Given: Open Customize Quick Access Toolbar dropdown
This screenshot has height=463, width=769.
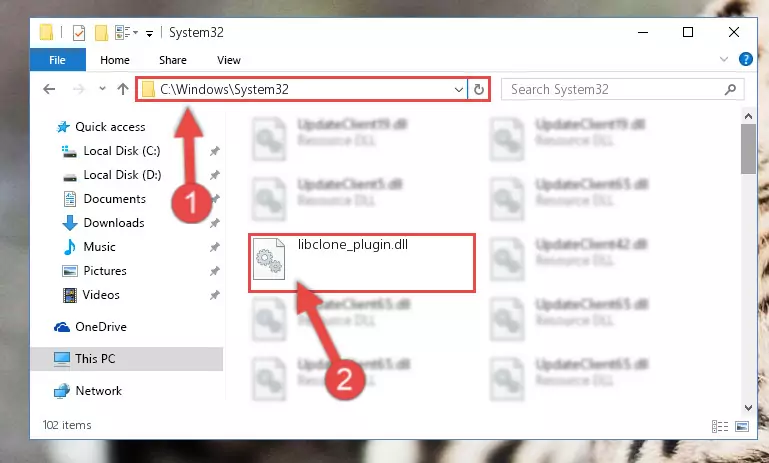Looking at the screenshot, I should point(149,33).
